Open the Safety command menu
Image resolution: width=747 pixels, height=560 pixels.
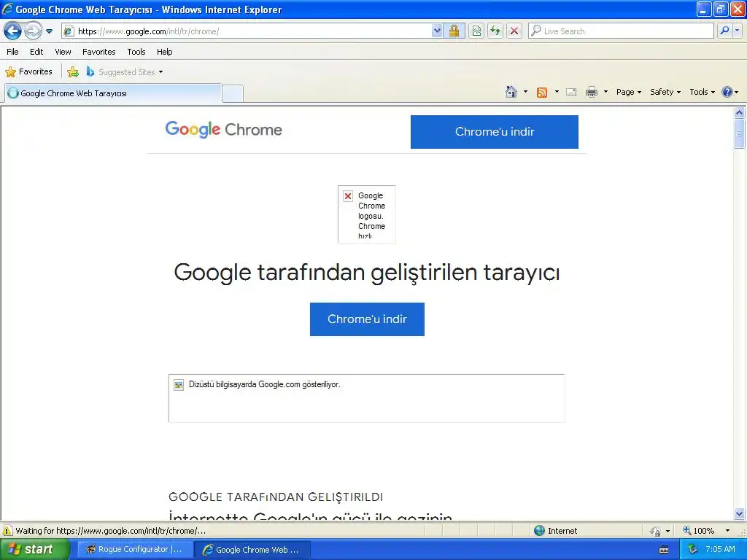coord(665,92)
